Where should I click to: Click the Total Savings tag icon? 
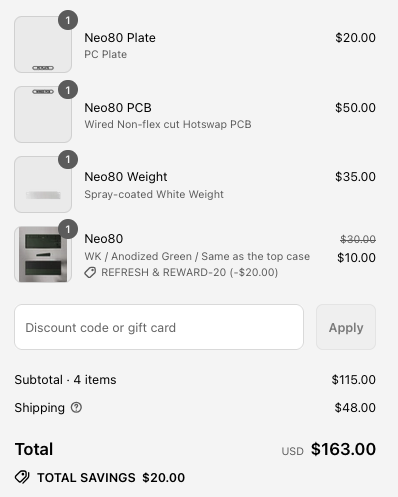pyautogui.click(x=22, y=477)
